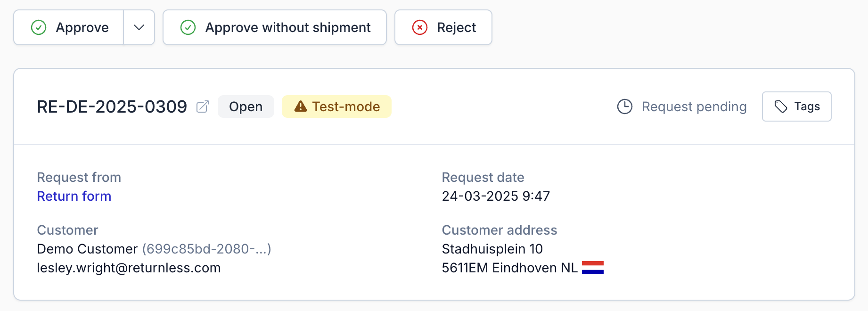Image resolution: width=868 pixels, height=311 pixels.
Task: Click the Test-mode warning triangle icon
Action: [301, 106]
